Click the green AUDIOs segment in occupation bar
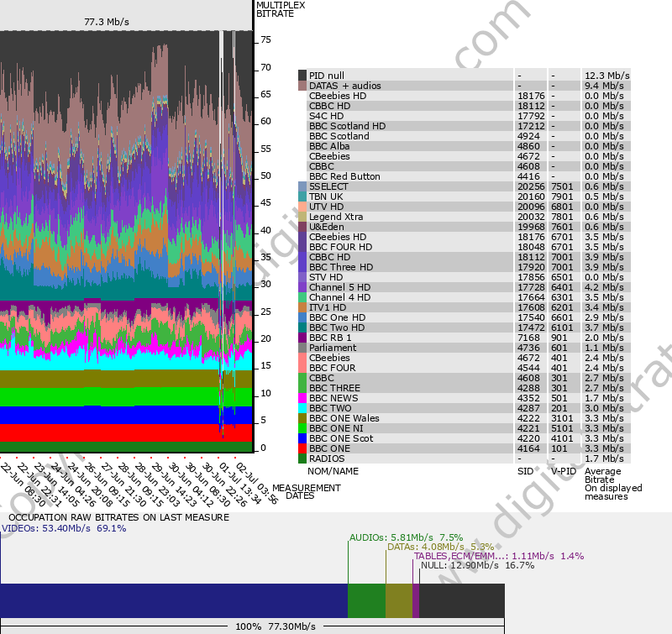This screenshot has width=672, height=634. (x=366, y=600)
